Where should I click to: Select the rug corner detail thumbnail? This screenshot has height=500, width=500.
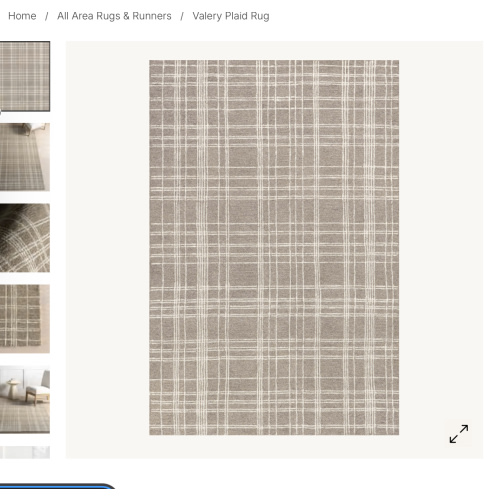(x=25, y=319)
